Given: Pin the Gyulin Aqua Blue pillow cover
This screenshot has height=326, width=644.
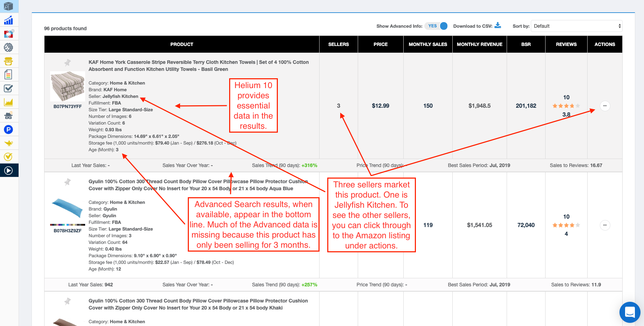Looking at the screenshot, I should click(x=68, y=182).
